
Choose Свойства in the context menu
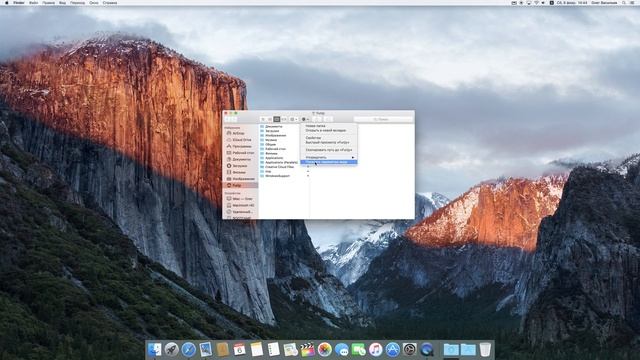[x=313, y=138]
